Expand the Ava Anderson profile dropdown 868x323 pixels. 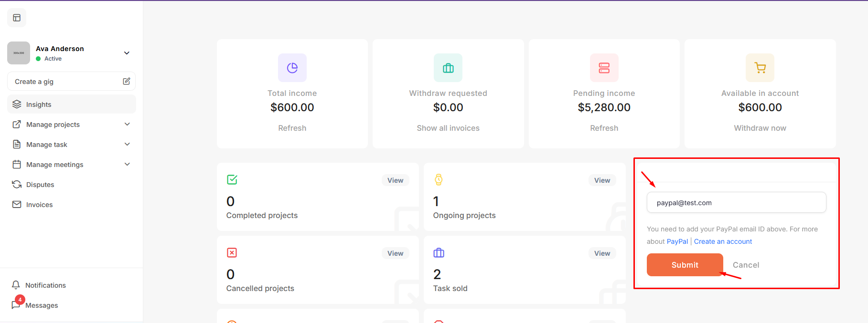(x=127, y=53)
